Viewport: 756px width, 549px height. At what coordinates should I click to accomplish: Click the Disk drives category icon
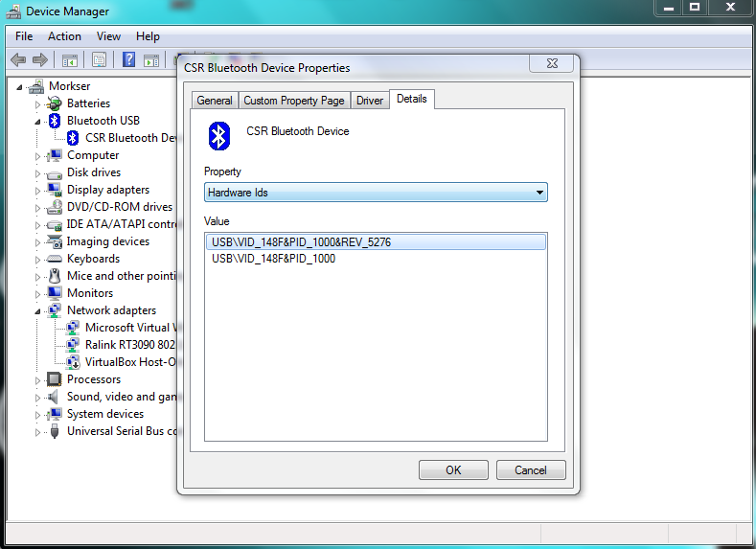click(x=55, y=173)
